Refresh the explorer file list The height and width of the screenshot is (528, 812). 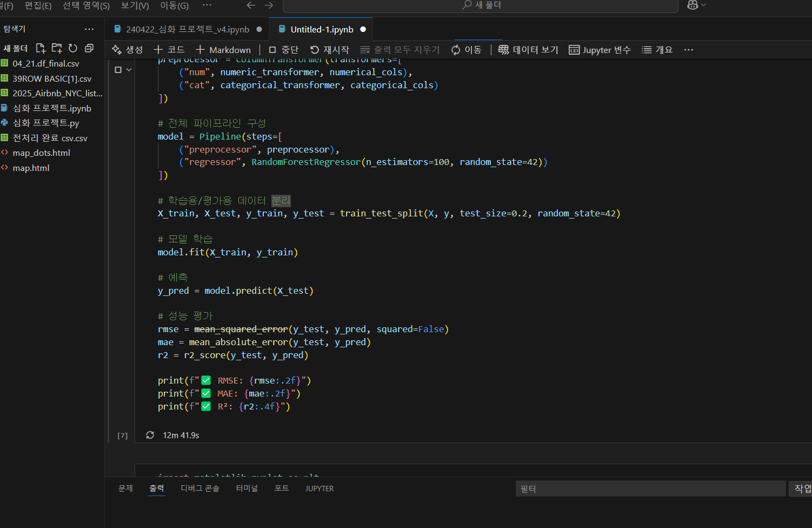coord(73,48)
